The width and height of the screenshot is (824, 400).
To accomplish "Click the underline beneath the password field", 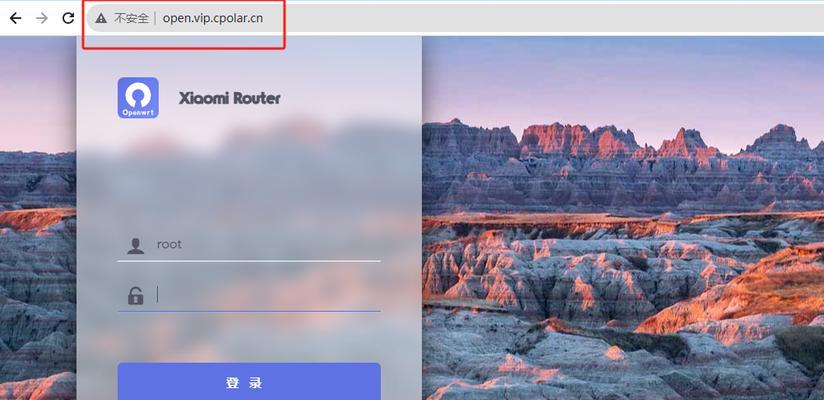I will coord(249,311).
